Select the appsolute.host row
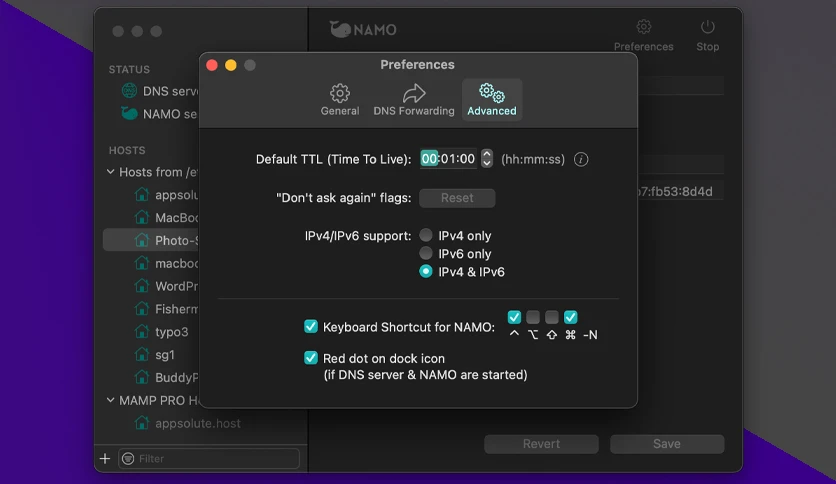 click(205, 423)
